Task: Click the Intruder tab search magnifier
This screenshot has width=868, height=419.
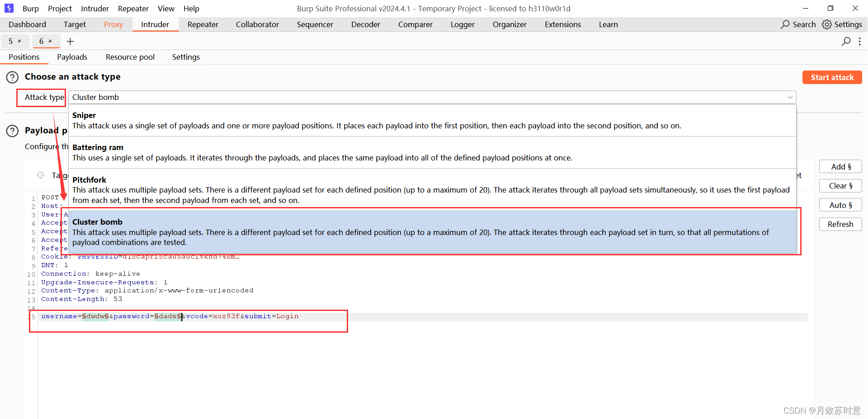Action: 846,42
